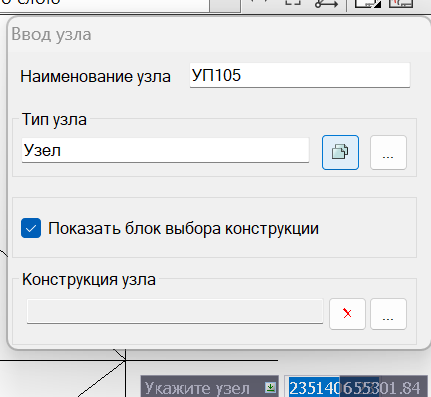Open node type browse ellipsis button
The width and height of the screenshot is (431, 397).
coord(388,152)
